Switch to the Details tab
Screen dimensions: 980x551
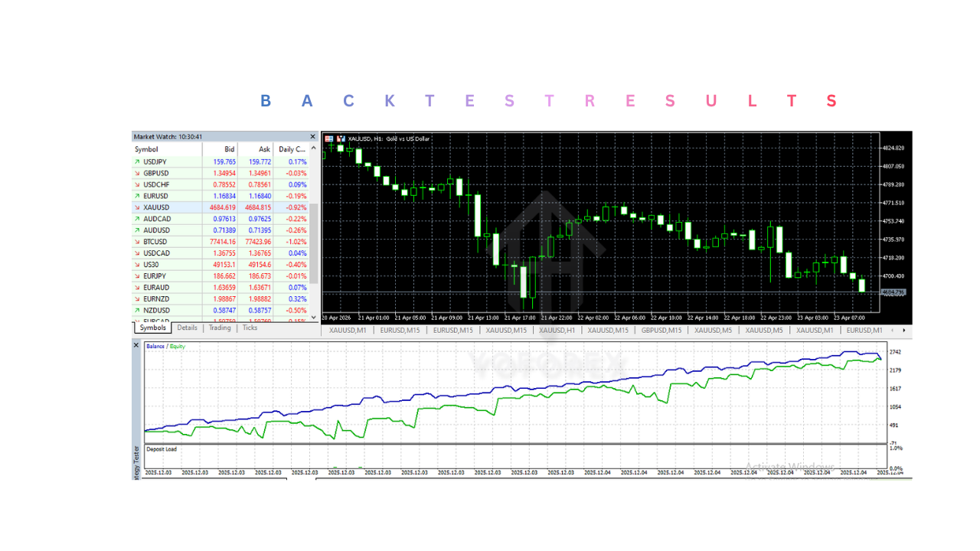coord(187,328)
